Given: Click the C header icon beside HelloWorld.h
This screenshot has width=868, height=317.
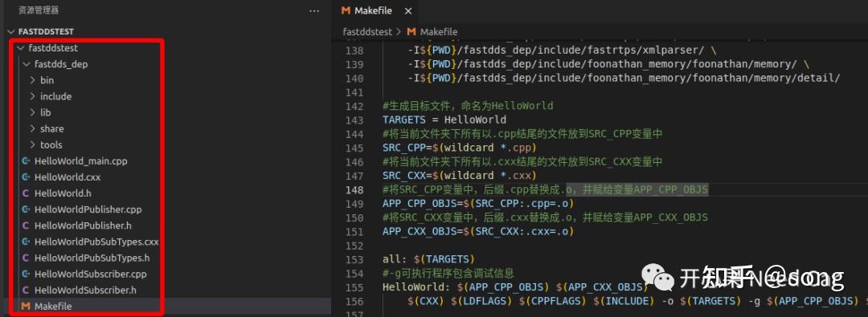Looking at the screenshot, I should pyautogui.click(x=26, y=193).
